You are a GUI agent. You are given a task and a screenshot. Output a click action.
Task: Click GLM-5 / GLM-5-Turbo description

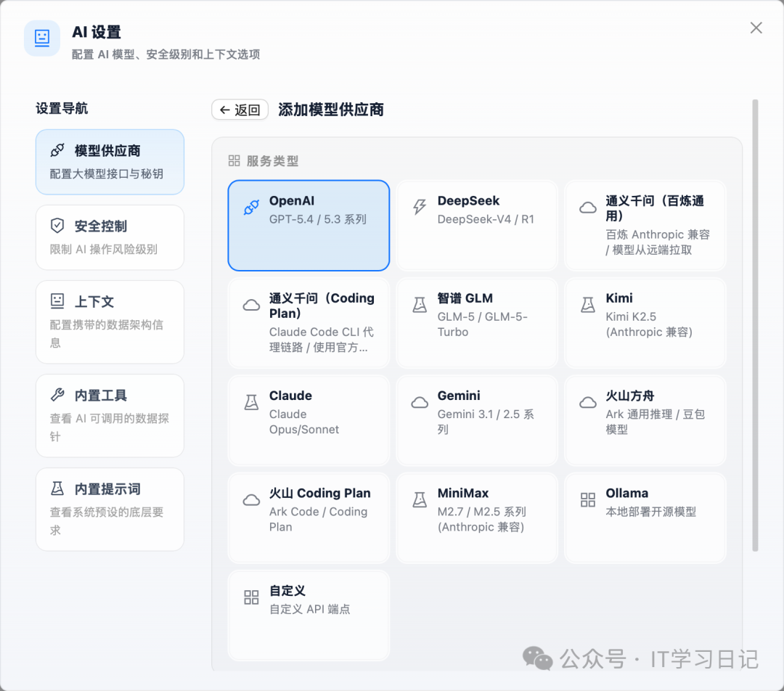click(483, 324)
